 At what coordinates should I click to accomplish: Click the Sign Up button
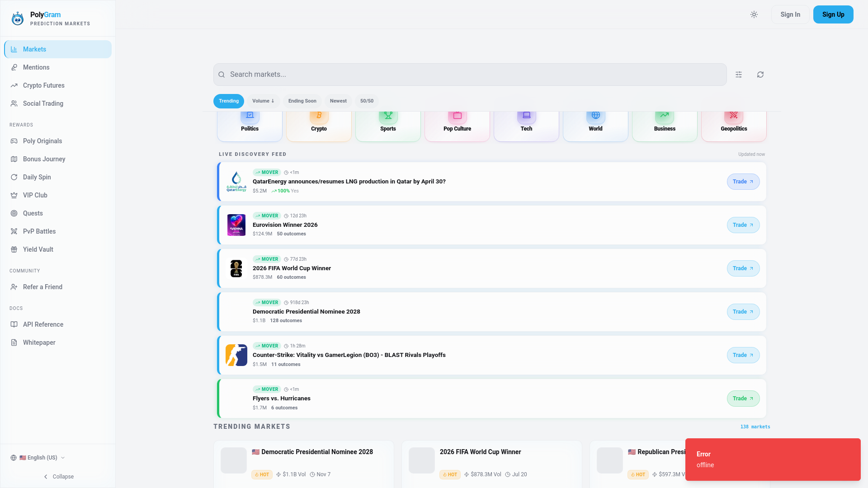[833, 14]
